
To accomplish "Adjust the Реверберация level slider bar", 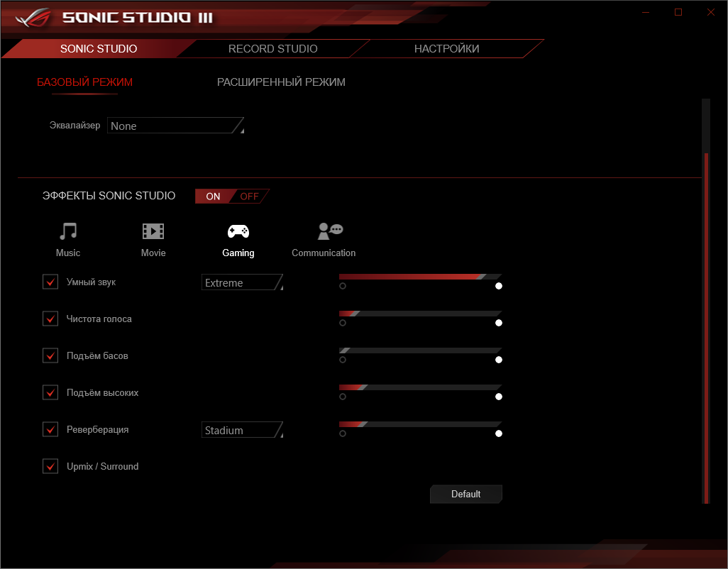I will (x=420, y=424).
